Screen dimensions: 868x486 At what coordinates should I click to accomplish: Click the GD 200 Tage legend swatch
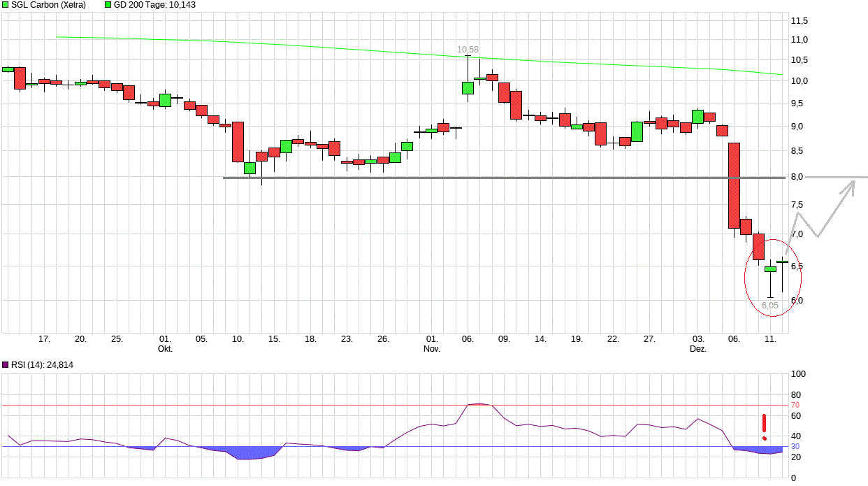[108, 5]
